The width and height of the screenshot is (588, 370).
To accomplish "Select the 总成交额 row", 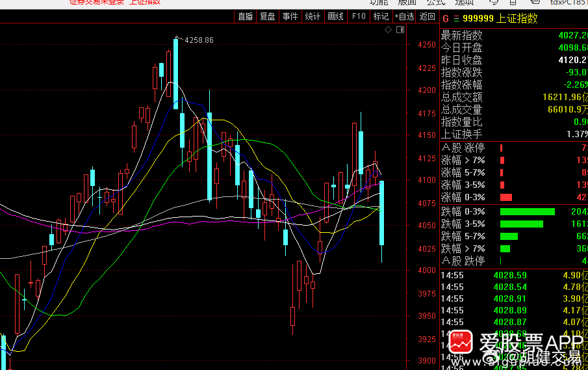I will click(x=514, y=97).
